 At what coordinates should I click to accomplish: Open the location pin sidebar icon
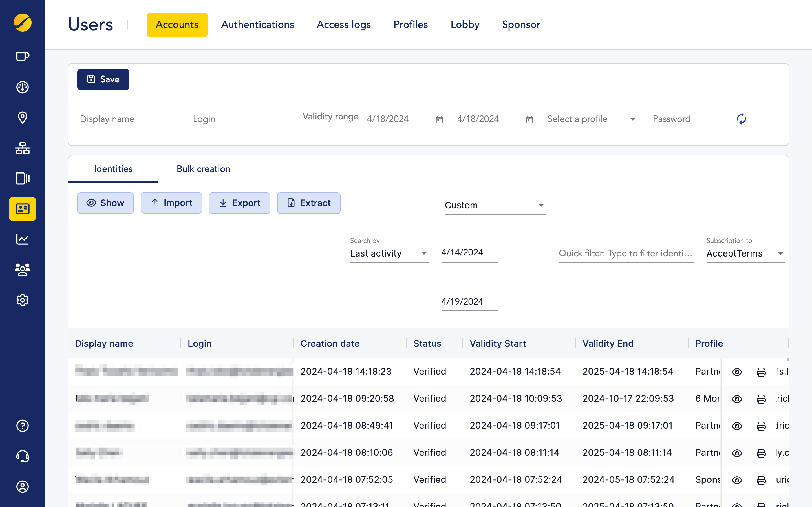pyautogui.click(x=23, y=117)
